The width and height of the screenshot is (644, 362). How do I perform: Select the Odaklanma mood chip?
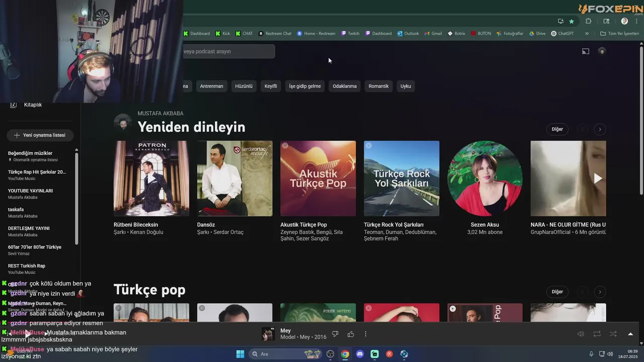pyautogui.click(x=345, y=86)
